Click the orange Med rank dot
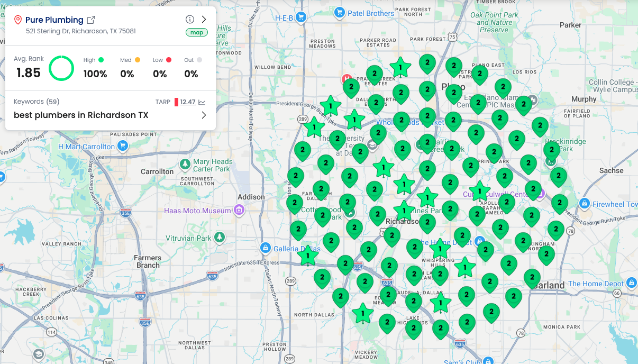Viewport: 638px width, 364px height. [x=137, y=60]
